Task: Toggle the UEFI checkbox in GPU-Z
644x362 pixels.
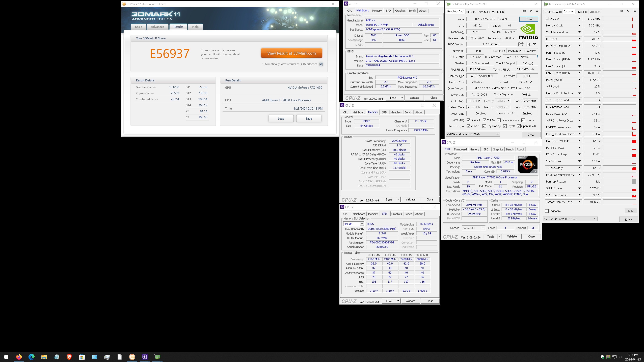Action: (x=528, y=44)
